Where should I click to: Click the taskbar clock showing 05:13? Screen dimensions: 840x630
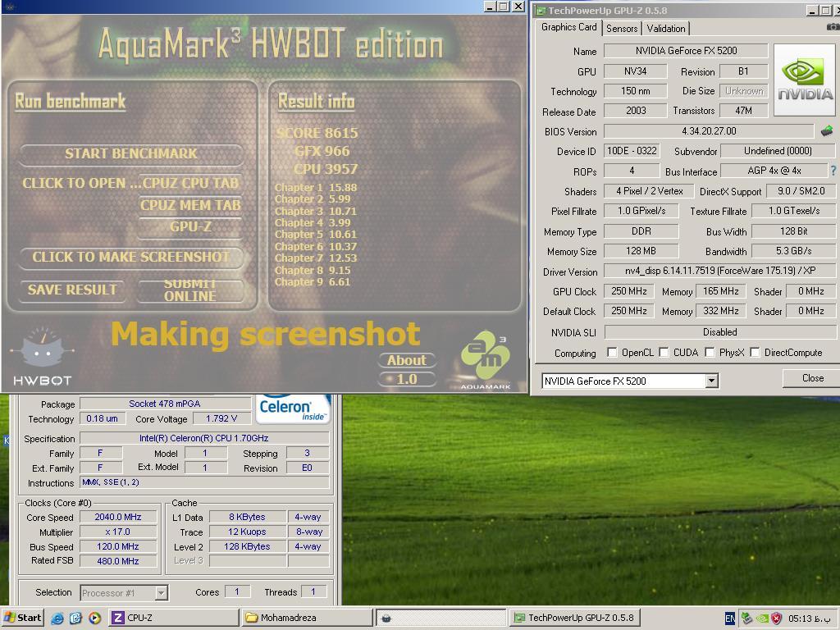[x=810, y=619]
